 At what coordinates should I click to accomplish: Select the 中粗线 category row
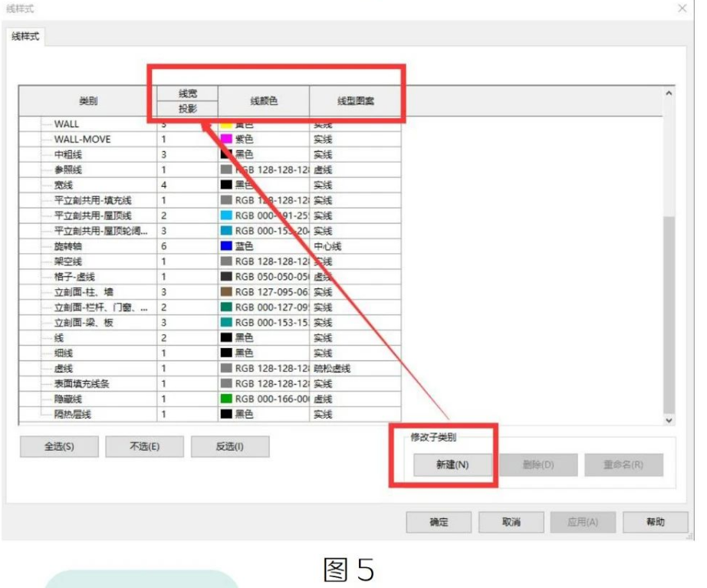[68, 154]
